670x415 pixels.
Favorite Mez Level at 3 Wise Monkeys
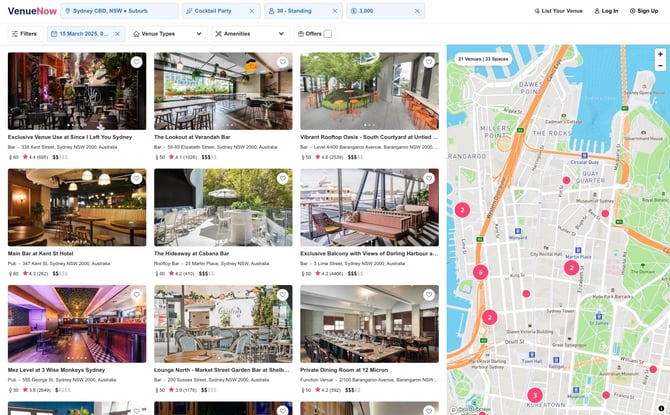click(x=136, y=295)
